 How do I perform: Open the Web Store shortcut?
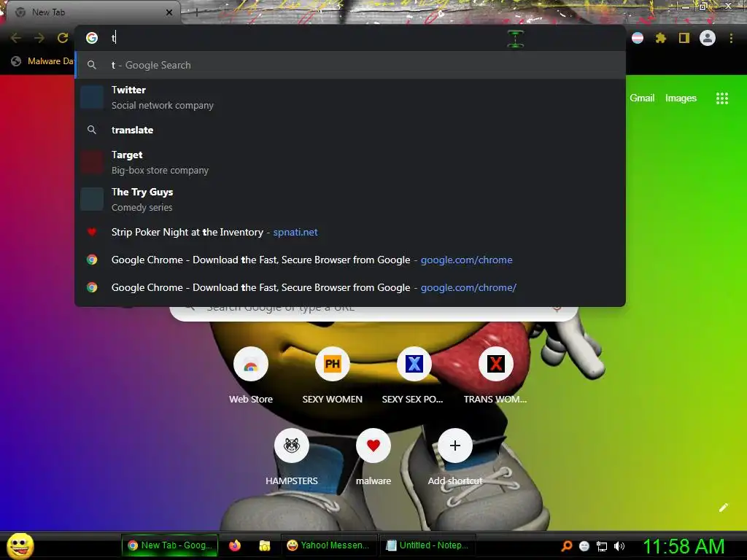click(x=251, y=365)
